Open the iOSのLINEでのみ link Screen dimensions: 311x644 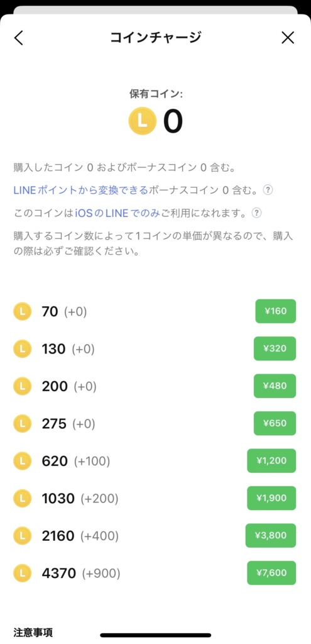pyautogui.click(x=117, y=213)
